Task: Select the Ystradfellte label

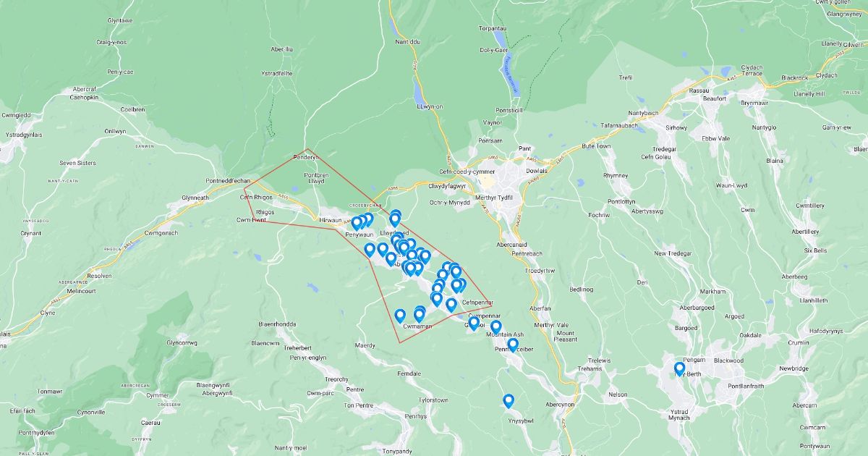Action: click(x=276, y=73)
